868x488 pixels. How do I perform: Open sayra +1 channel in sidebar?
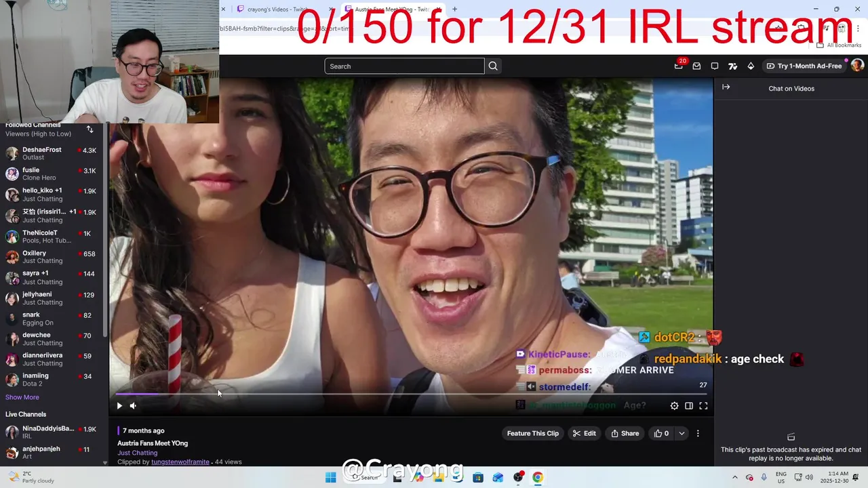tap(52, 277)
